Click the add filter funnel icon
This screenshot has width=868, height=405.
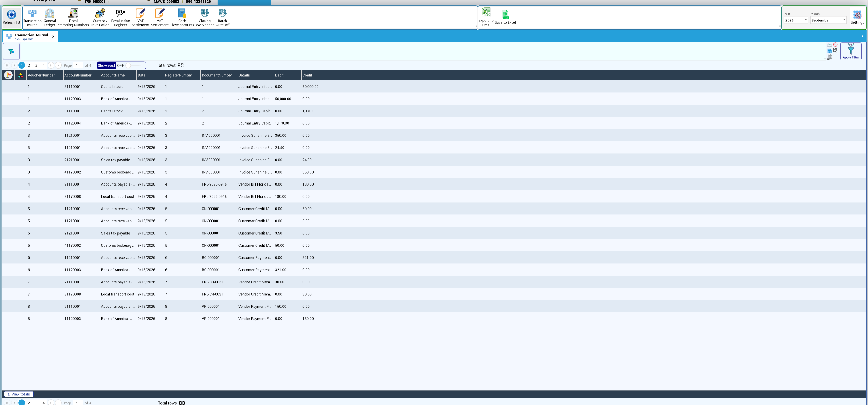click(x=12, y=51)
